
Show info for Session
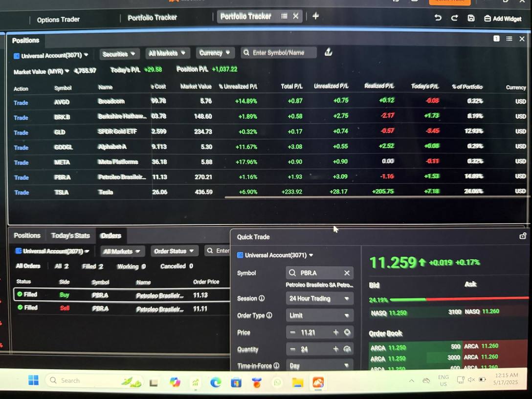(262, 298)
